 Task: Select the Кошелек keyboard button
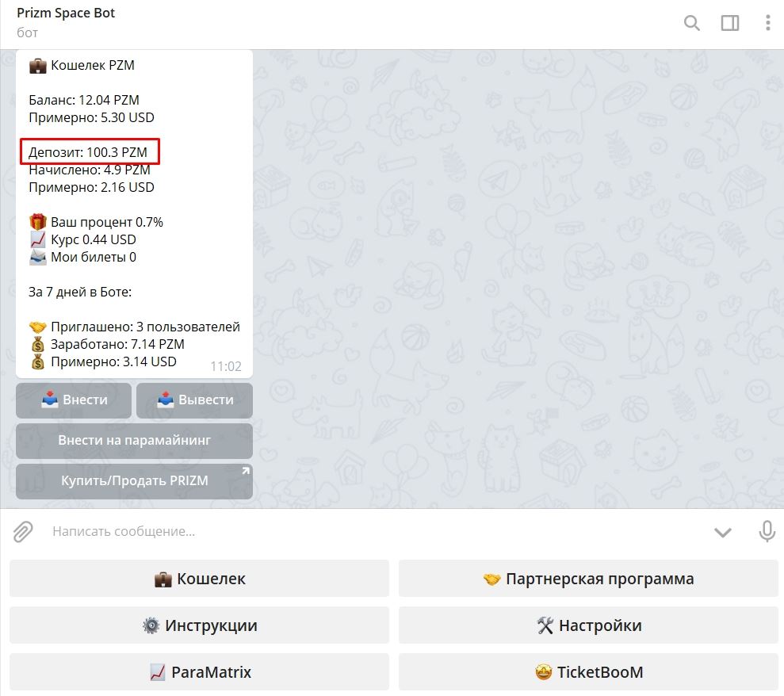click(199, 579)
